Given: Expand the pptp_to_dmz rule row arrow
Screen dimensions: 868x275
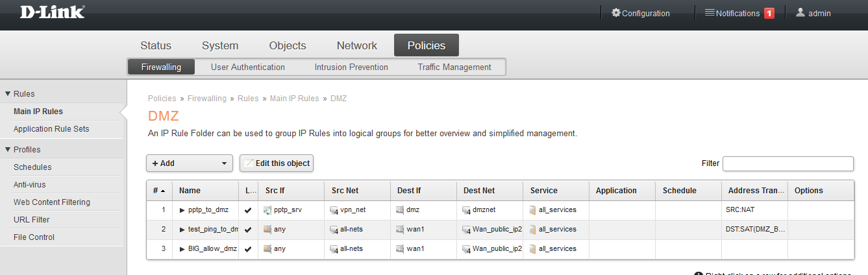Looking at the screenshot, I should click(182, 210).
